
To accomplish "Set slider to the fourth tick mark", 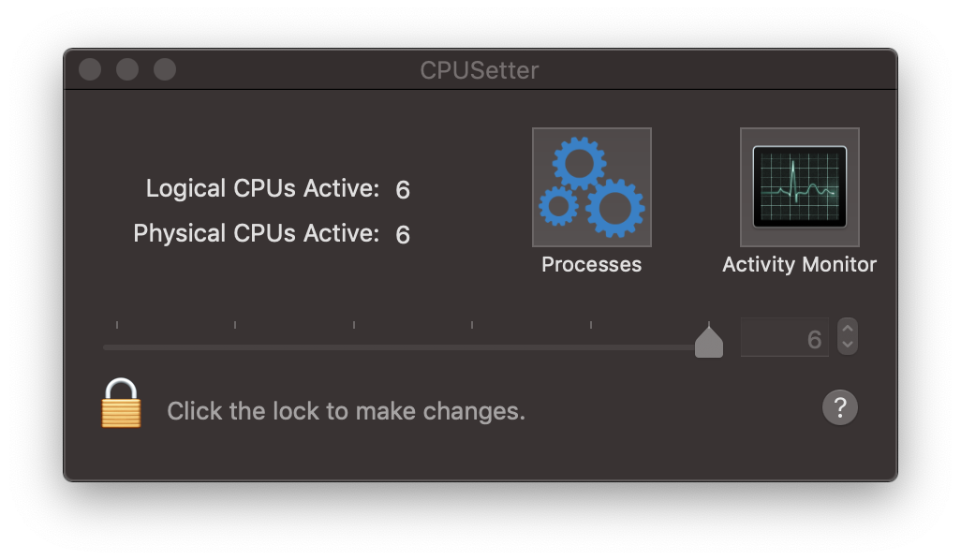I will click(472, 346).
